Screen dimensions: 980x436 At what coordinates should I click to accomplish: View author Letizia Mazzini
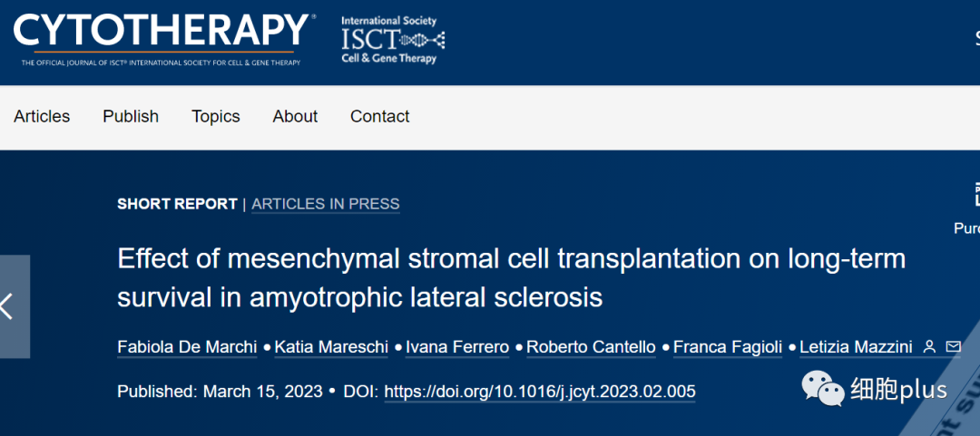click(857, 346)
